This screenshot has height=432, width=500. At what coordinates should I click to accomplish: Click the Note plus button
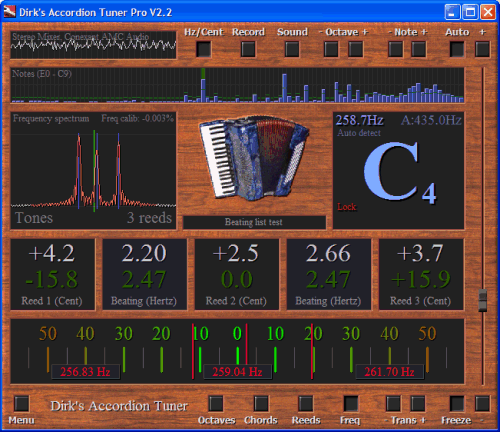point(419,49)
